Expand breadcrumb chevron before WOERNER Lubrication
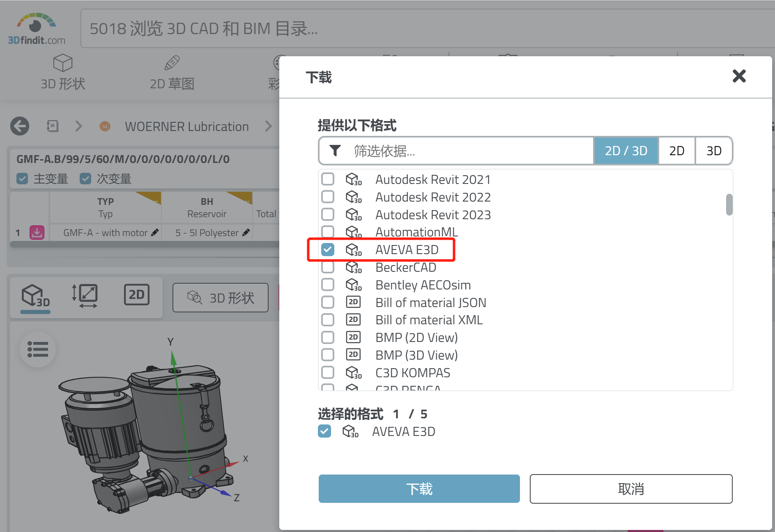 (79, 126)
